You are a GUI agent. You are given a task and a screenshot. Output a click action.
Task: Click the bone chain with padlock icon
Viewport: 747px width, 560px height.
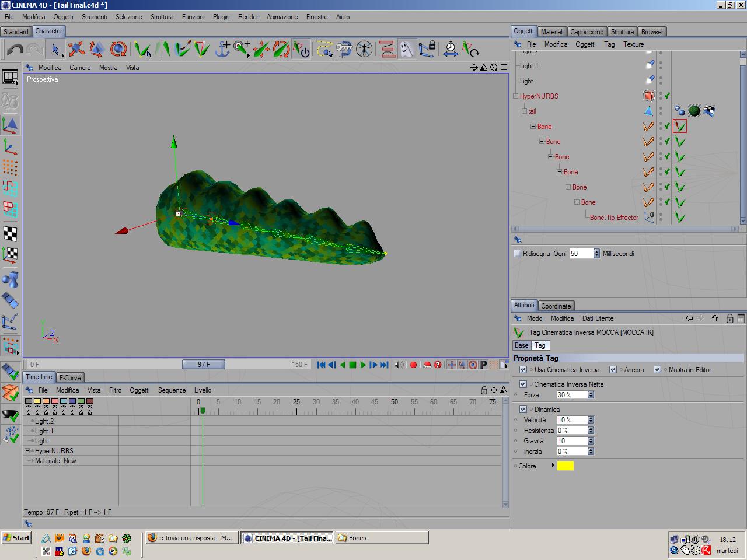pos(427,49)
